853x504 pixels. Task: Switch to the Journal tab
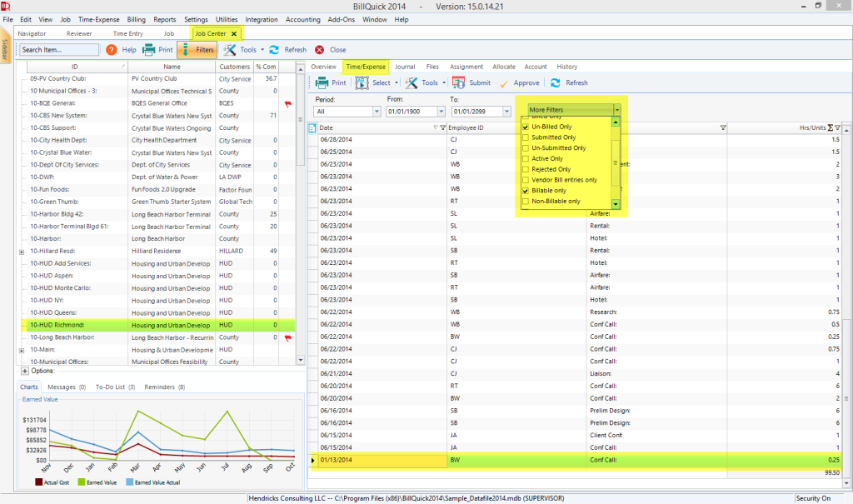[405, 67]
